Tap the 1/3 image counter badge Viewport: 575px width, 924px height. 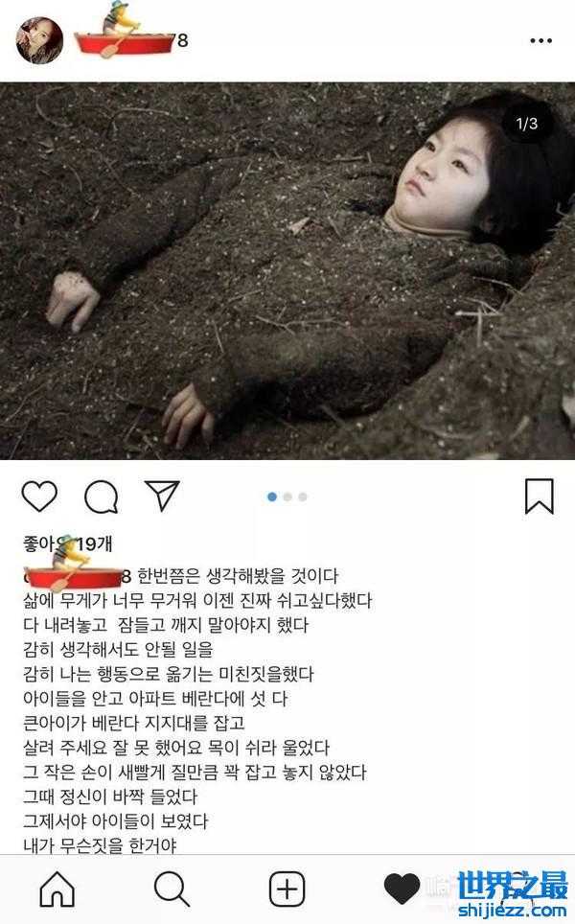tap(527, 123)
